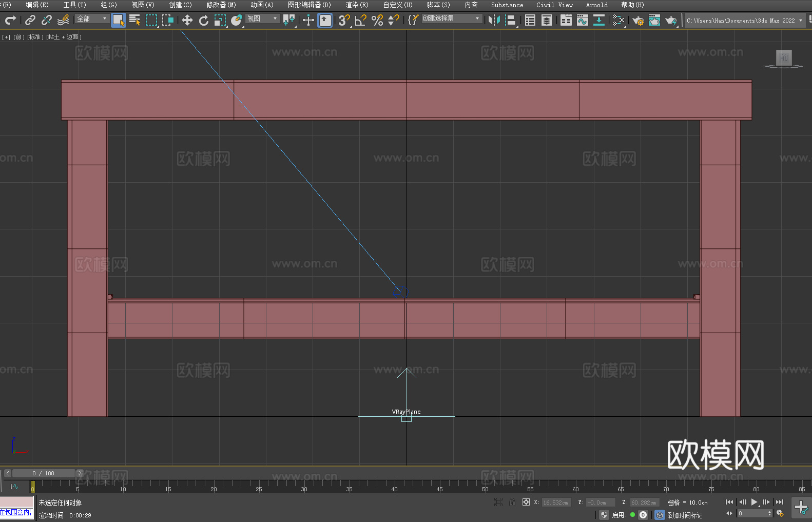Image resolution: width=812 pixels, height=522 pixels.
Task: Click the X coordinate field
Action: pyautogui.click(x=556, y=502)
